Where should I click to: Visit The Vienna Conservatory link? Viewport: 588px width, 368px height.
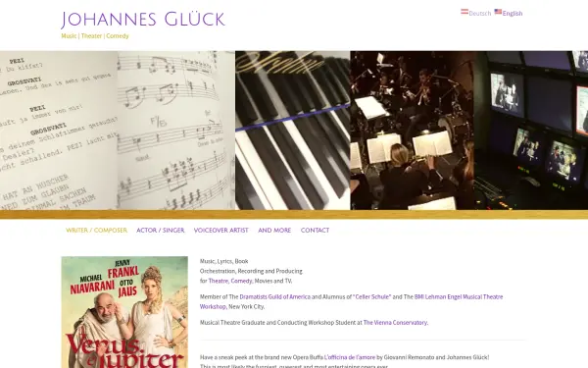[395, 323]
